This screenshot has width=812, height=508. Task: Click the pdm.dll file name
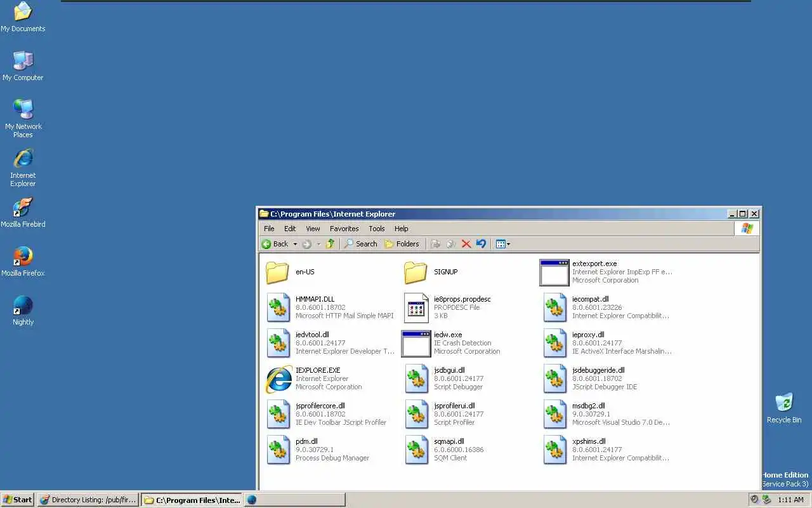coord(306,441)
